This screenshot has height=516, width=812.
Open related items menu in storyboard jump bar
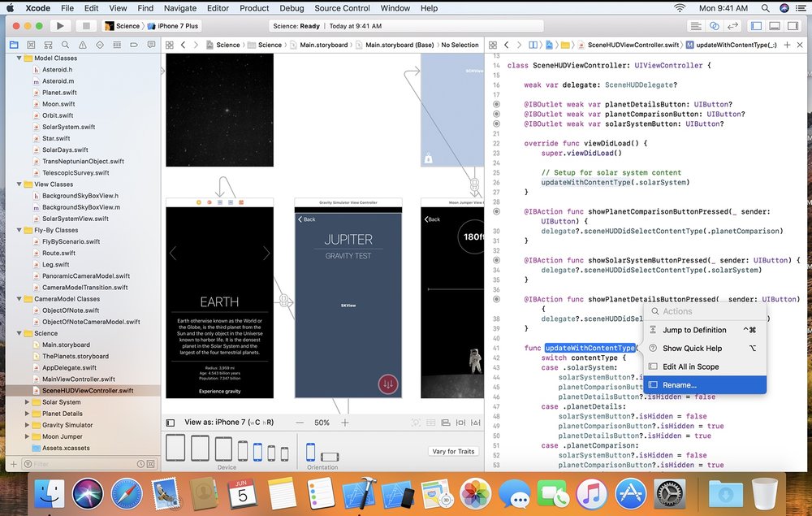[170, 45]
